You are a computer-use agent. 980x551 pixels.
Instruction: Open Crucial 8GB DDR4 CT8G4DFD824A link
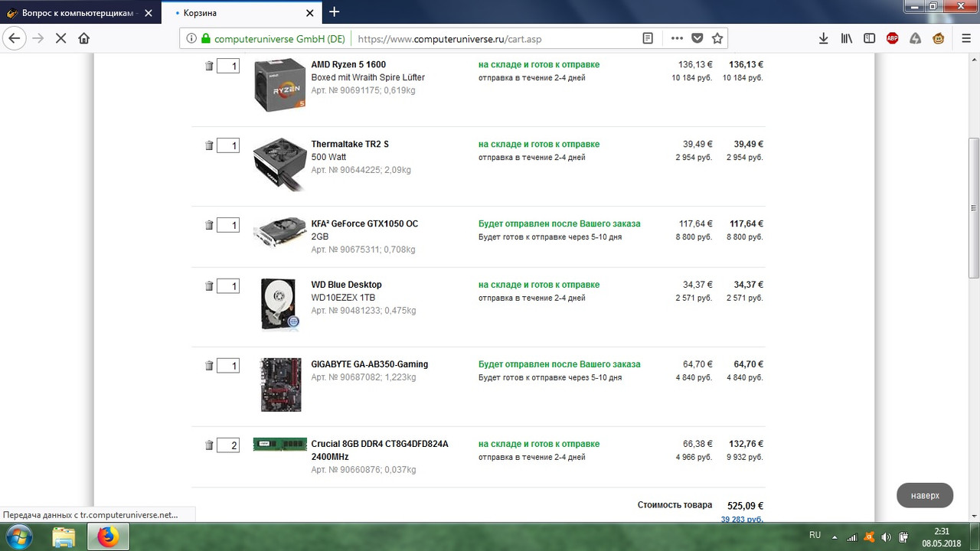pos(380,450)
